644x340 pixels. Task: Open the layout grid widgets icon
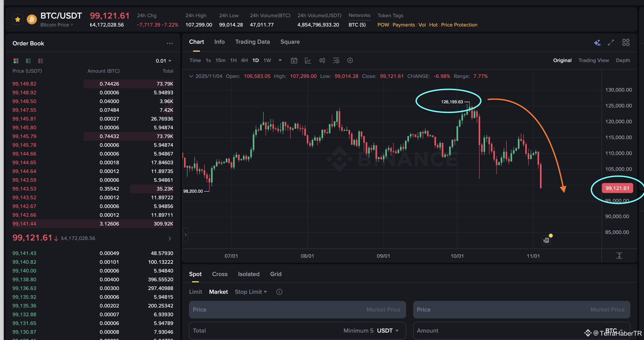[626, 42]
